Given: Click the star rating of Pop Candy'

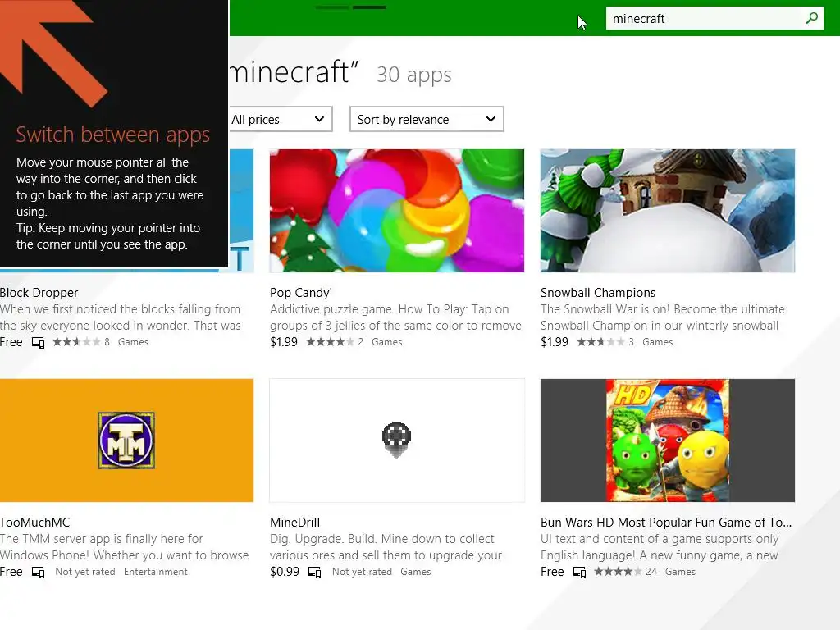Looking at the screenshot, I should (330, 342).
